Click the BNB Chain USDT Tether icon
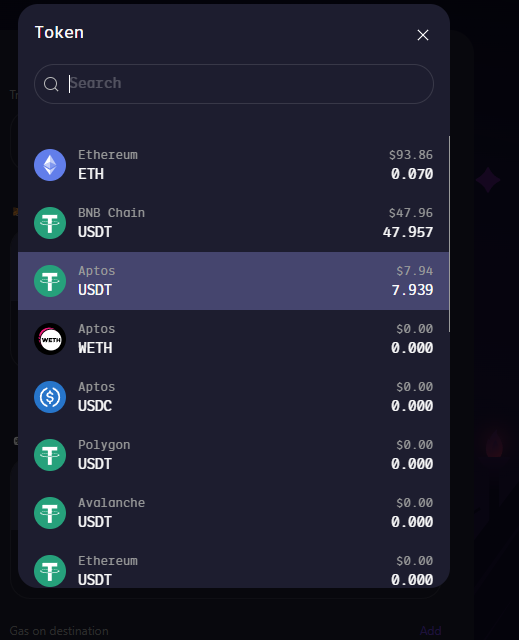Image resolution: width=519 pixels, height=640 pixels. point(50,223)
